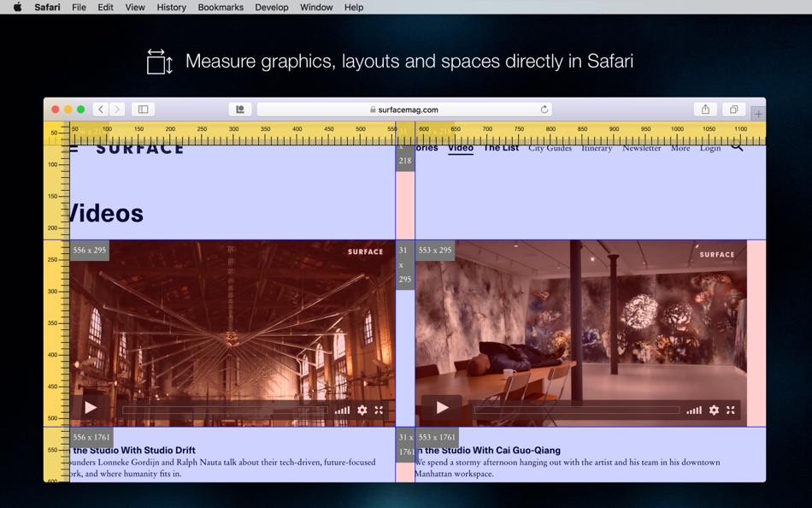Open the History menu
Screen dimensions: 812x508
click(x=172, y=7)
